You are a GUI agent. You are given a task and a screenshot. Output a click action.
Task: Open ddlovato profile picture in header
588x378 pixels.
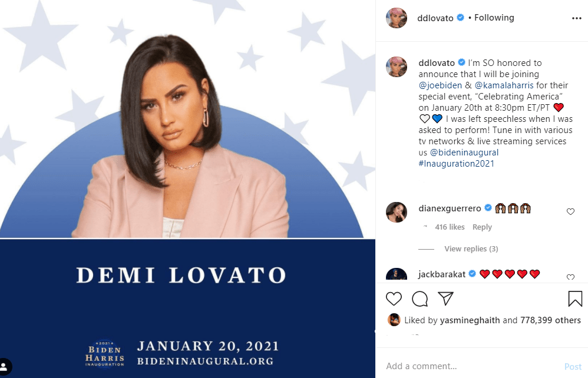point(397,18)
